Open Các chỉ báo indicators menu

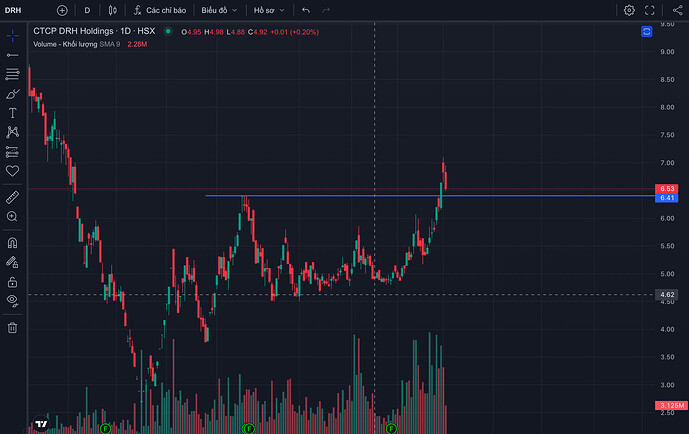click(160, 10)
